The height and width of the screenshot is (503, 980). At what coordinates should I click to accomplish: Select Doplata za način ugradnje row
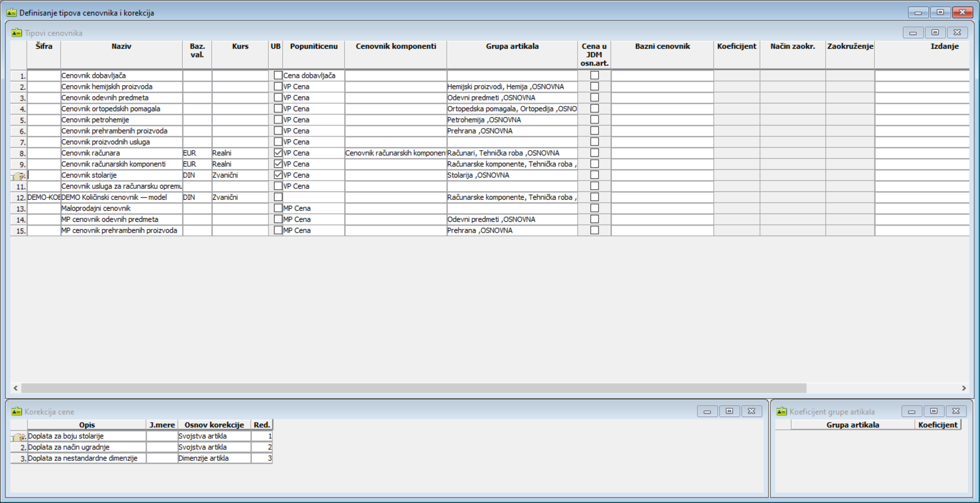(87, 447)
